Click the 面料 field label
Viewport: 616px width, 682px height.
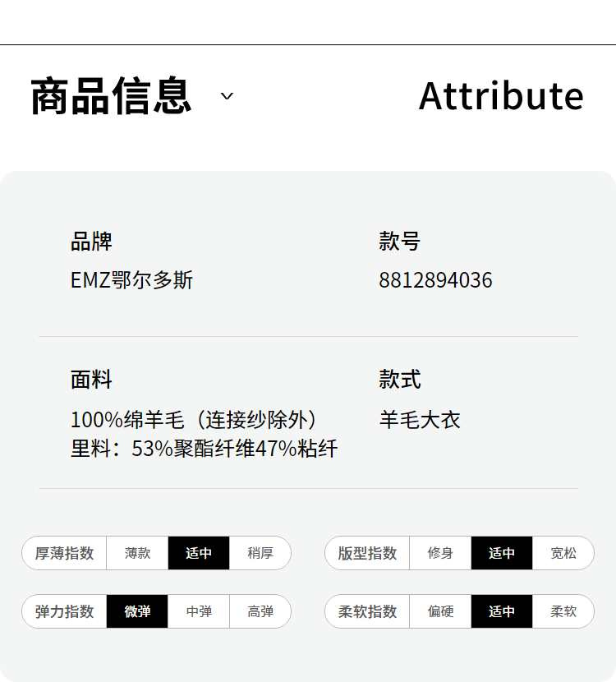[91, 380]
